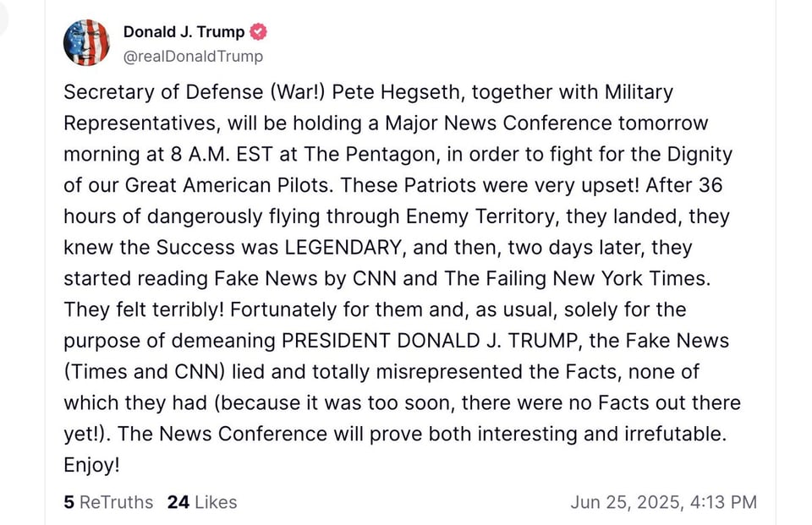Open the Jun 25, 2025 timestamp link
Viewport: 812px width, 525px height.
tap(663, 502)
